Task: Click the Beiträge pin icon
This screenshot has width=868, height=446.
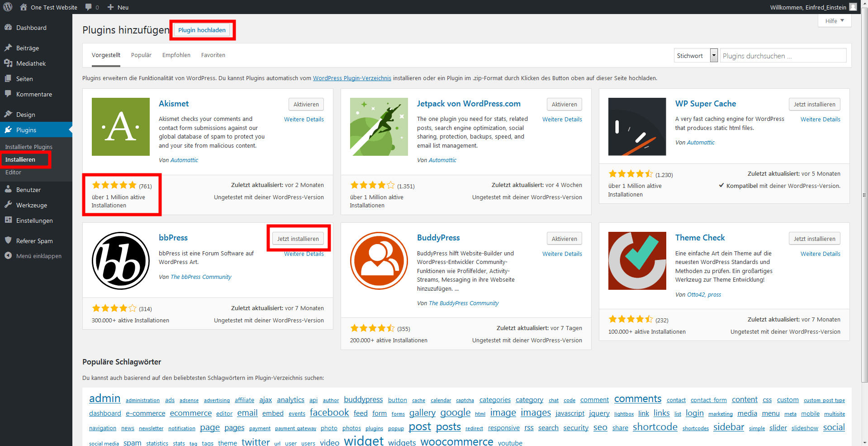Action: [8, 48]
